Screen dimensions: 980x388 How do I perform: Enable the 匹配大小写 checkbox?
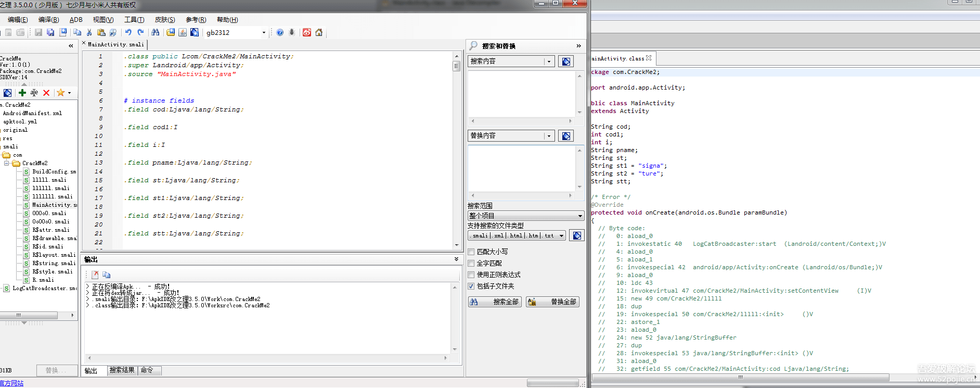click(x=471, y=252)
